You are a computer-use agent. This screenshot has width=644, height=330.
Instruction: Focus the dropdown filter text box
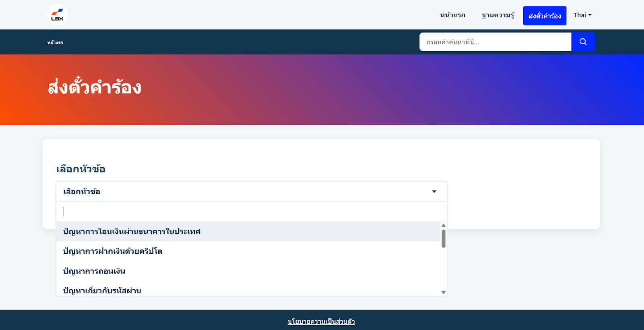click(252, 212)
